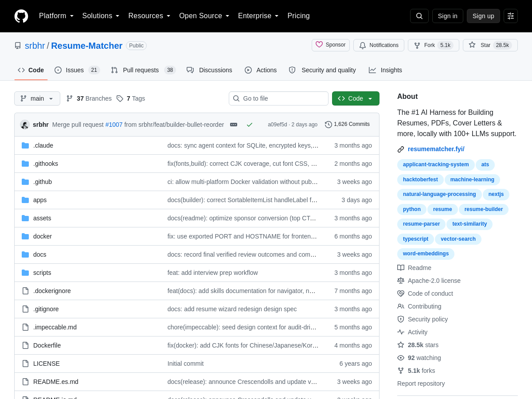Switch to the Pull requests tab

coord(143,70)
